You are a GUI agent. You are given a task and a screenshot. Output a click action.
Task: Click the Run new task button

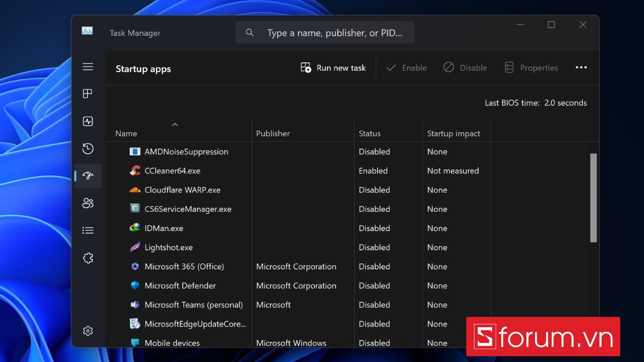[333, 68]
